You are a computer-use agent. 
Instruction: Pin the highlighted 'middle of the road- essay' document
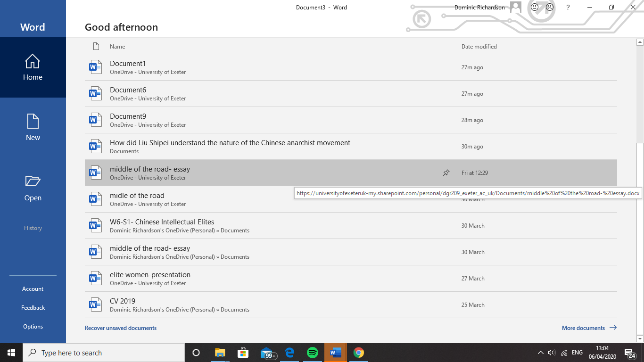[446, 173]
